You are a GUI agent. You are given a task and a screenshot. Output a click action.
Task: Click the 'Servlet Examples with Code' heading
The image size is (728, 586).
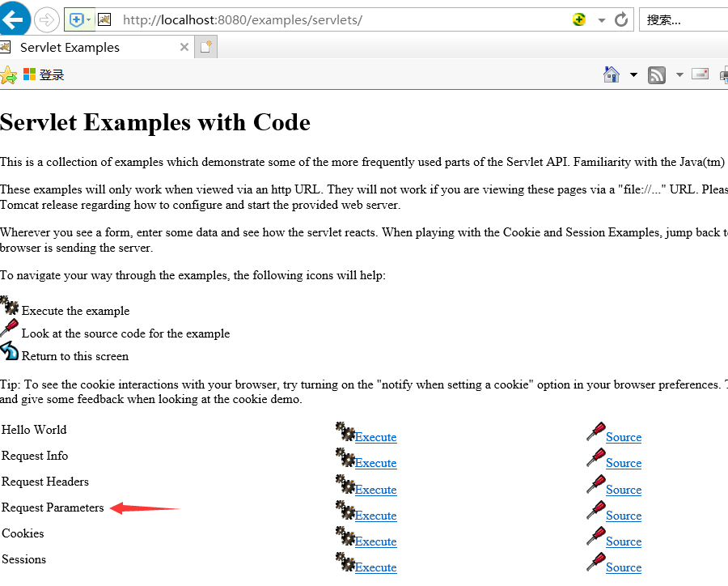click(155, 123)
